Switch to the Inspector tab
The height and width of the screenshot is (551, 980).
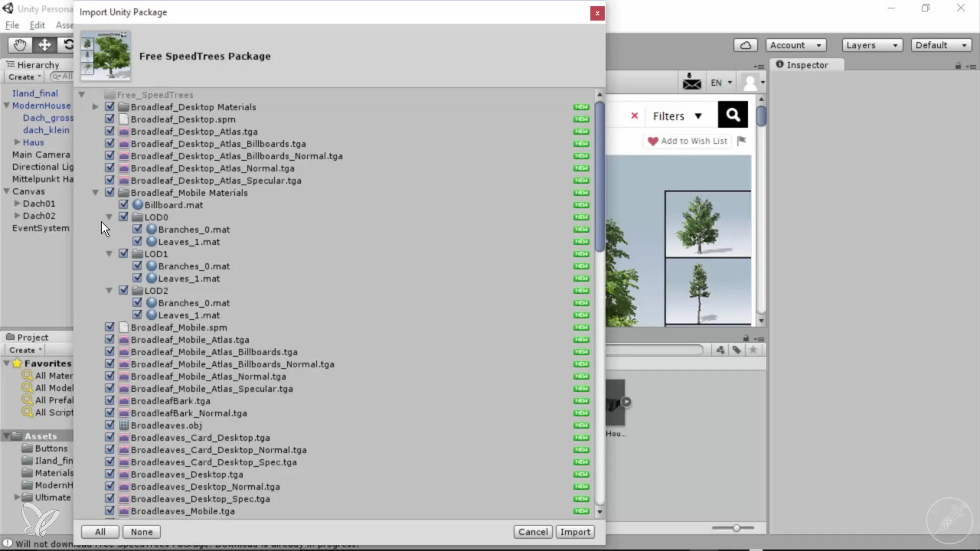(x=807, y=65)
